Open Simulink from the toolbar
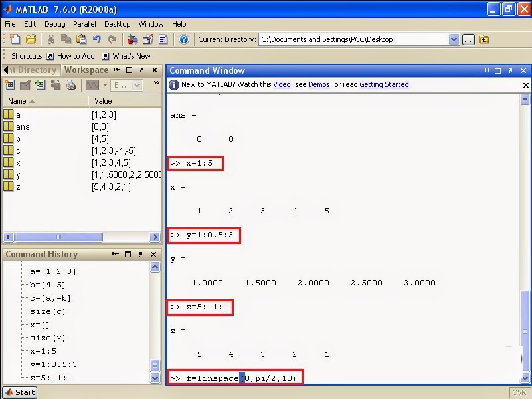This screenshot has height=399, width=532. pyautogui.click(x=132, y=39)
